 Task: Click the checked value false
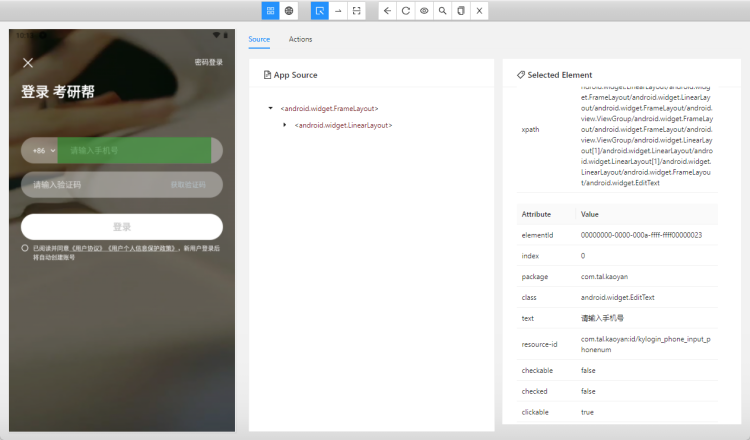tap(588, 391)
